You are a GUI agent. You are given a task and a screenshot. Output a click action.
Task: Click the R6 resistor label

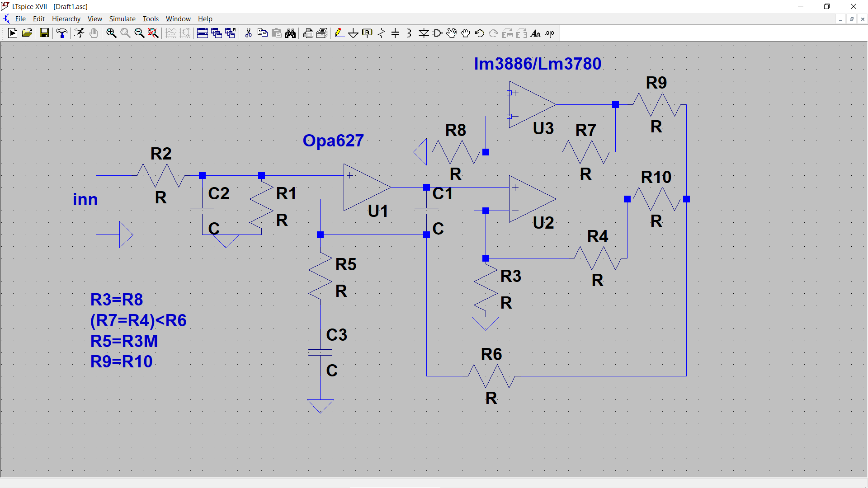click(x=491, y=354)
